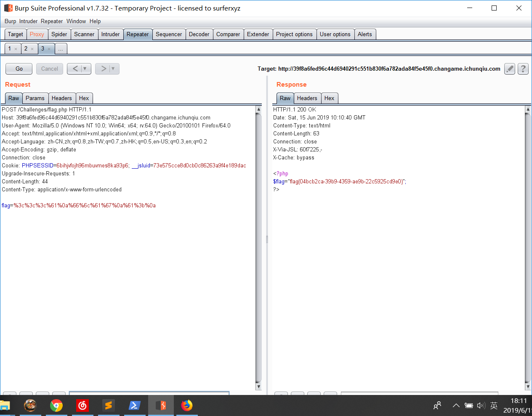Viewport: 532px width, 416px height.
Task: Switch to the Comparer tab
Action: pos(228,34)
